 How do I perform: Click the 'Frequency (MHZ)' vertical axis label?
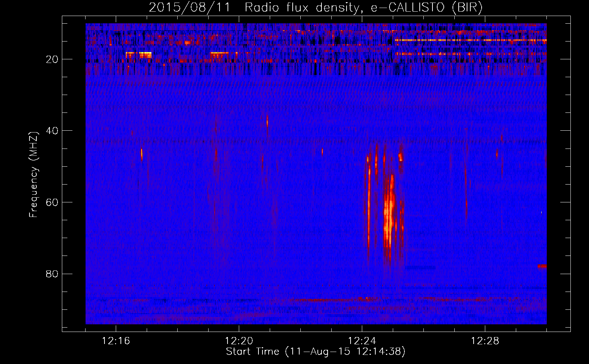33,175
